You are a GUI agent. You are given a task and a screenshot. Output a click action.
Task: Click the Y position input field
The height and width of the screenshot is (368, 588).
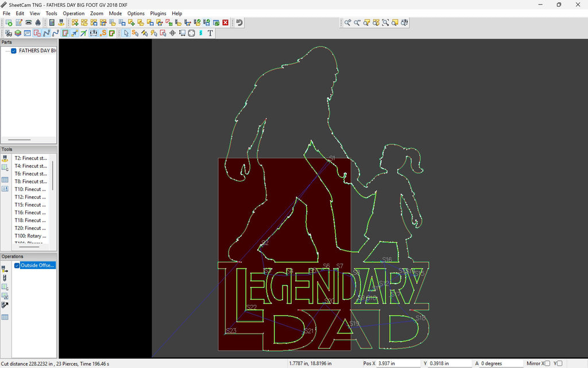(449, 363)
